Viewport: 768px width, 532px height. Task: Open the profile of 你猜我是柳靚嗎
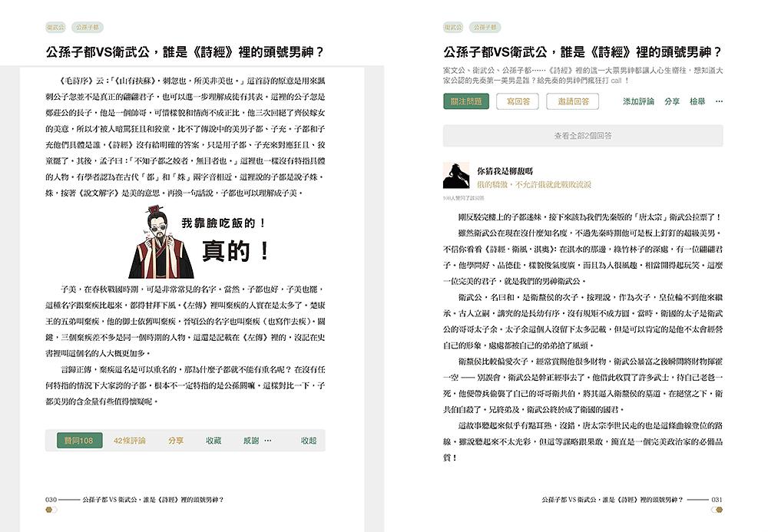505,170
